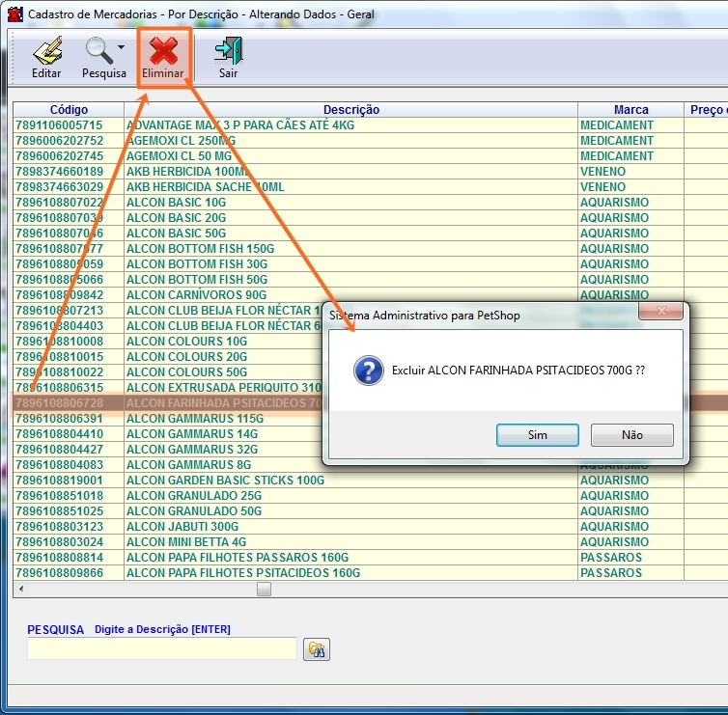The height and width of the screenshot is (715, 728).
Task: Sort by the Descrição column header
Action: point(351,109)
